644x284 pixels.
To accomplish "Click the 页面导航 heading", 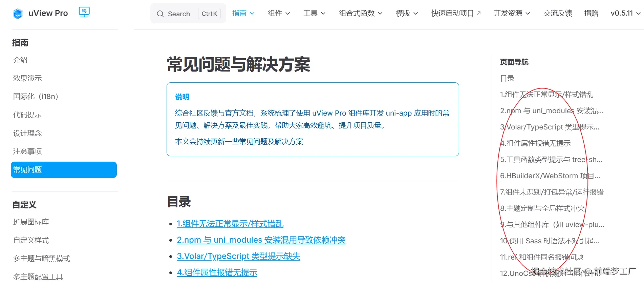I will pos(514,62).
